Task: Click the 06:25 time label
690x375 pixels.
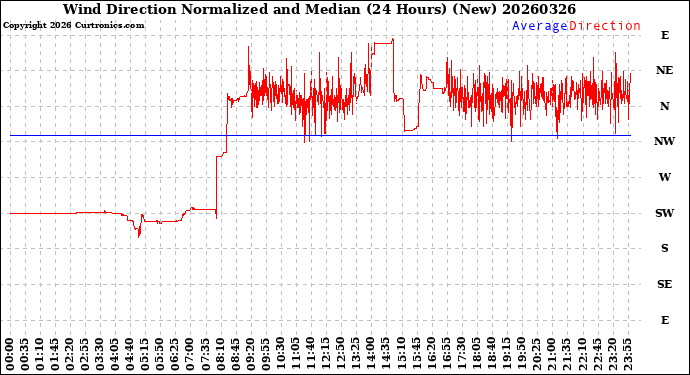Action: tap(175, 355)
